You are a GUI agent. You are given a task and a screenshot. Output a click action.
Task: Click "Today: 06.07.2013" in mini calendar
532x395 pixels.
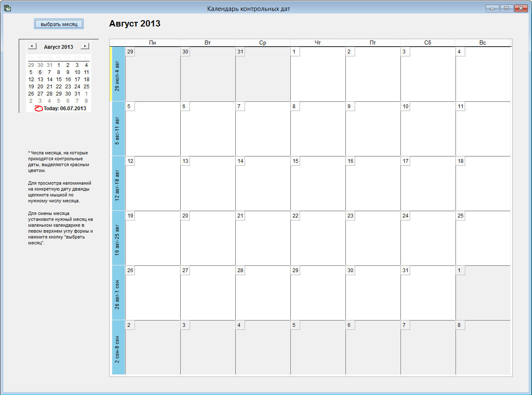coord(65,109)
